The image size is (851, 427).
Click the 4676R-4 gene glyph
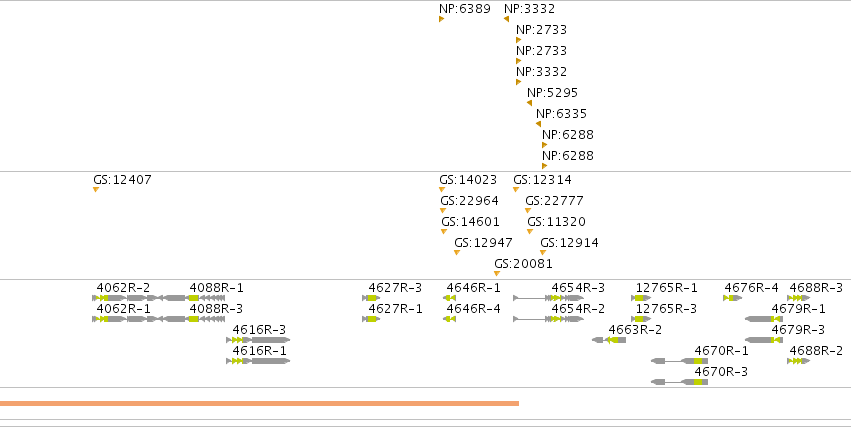[733, 298]
